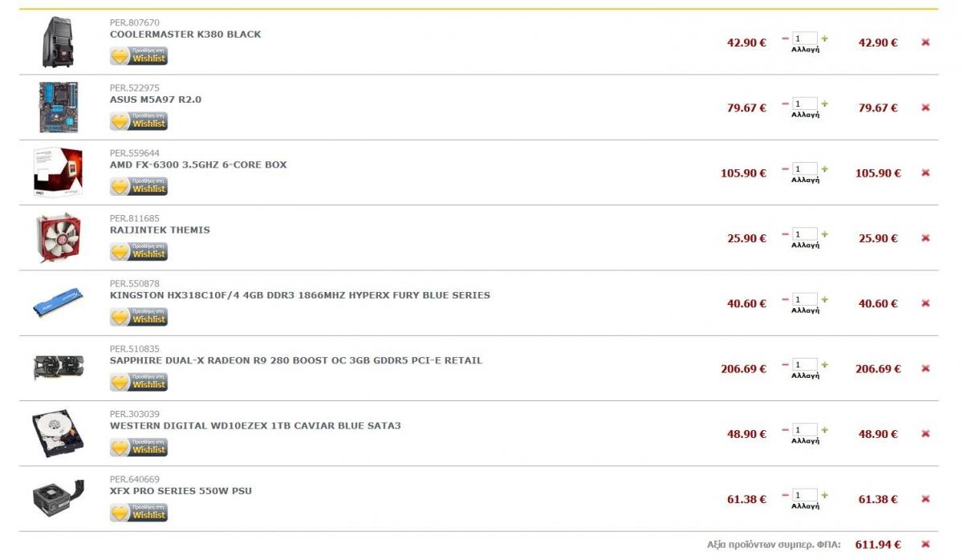Decrease quantity of ASUS M5A97 with minus
The image size is (963, 560).
[785, 103]
